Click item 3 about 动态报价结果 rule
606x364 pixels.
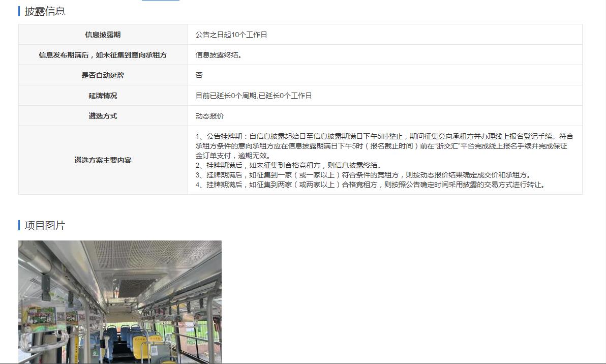(363, 175)
